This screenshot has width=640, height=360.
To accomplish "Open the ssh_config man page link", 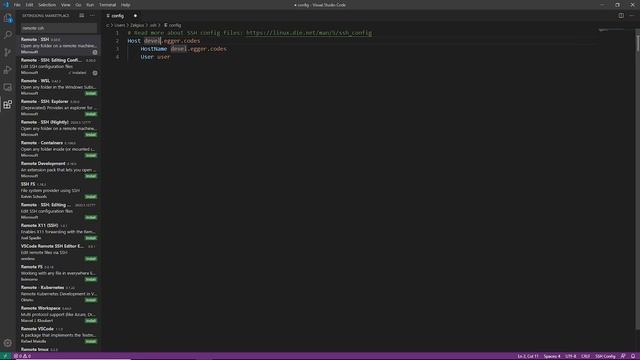I will click(x=309, y=33).
